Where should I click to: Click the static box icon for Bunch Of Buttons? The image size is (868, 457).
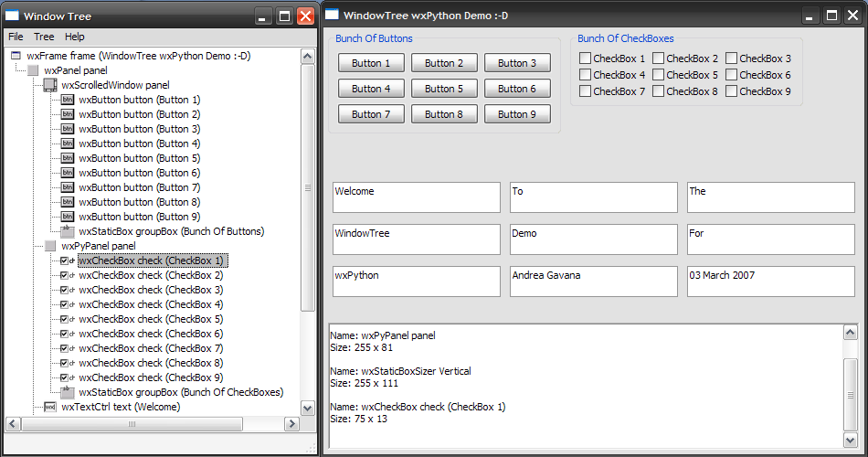[x=68, y=231]
